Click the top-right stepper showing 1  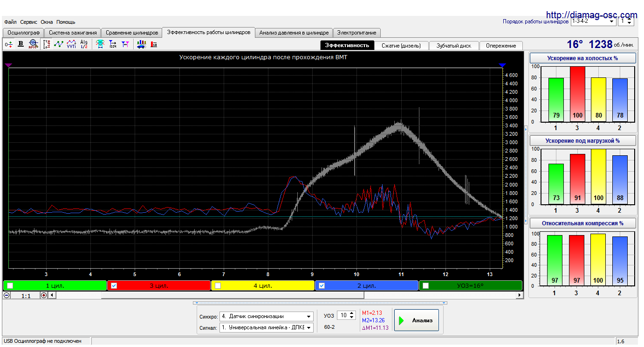tap(626, 21)
